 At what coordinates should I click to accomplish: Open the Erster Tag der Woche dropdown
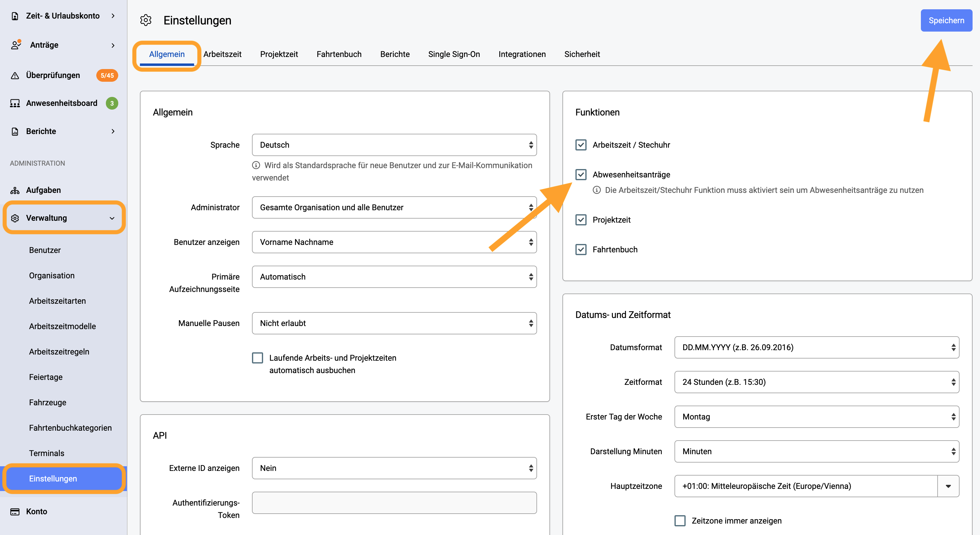(817, 417)
